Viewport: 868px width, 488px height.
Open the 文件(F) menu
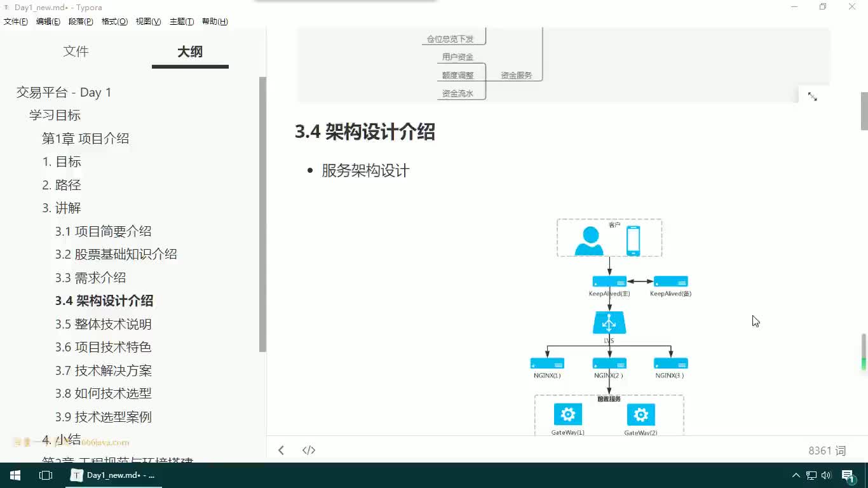16,21
